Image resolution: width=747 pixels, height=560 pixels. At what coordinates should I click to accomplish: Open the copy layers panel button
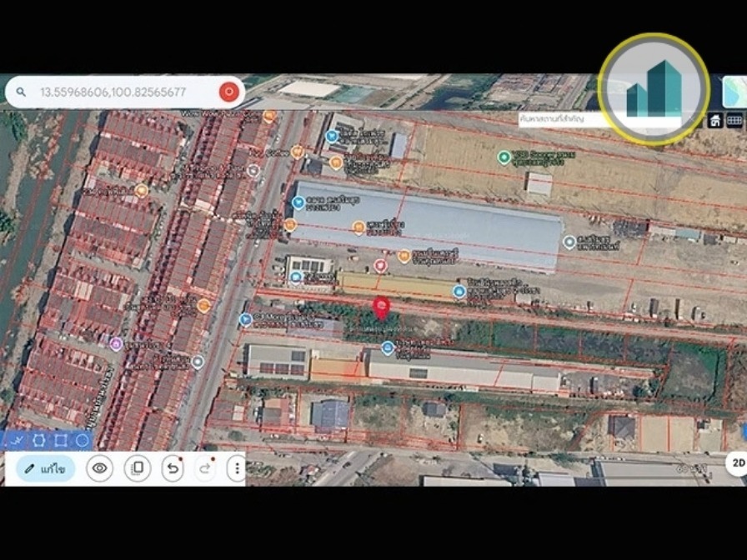click(x=138, y=468)
